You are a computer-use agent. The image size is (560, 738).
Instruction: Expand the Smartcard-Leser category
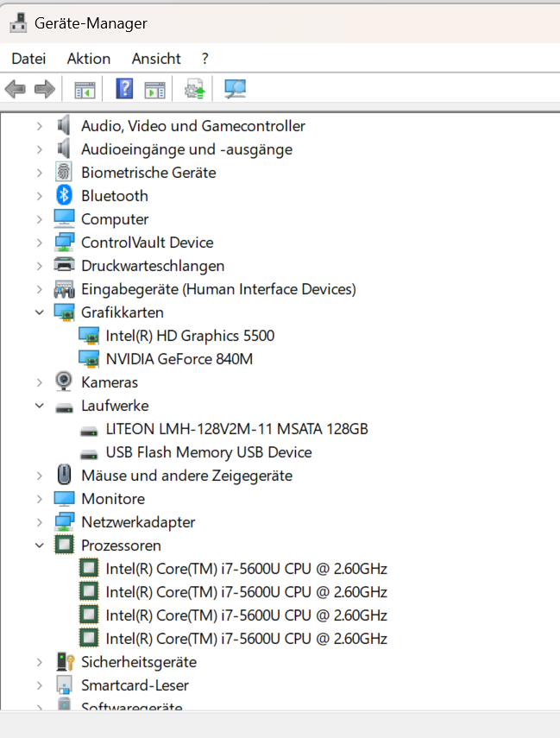(40, 685)
